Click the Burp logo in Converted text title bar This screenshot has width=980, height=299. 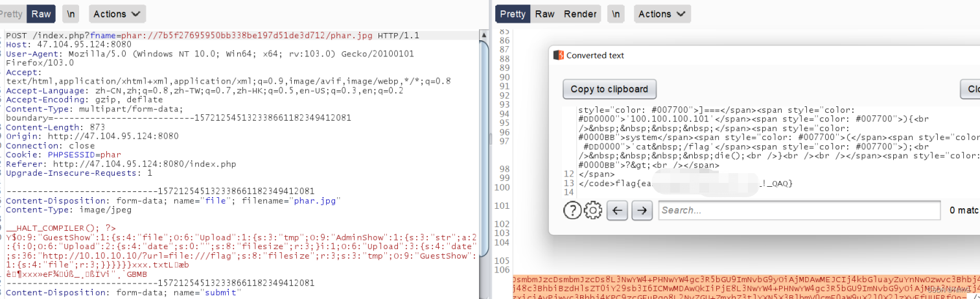[x=558, y=55]
